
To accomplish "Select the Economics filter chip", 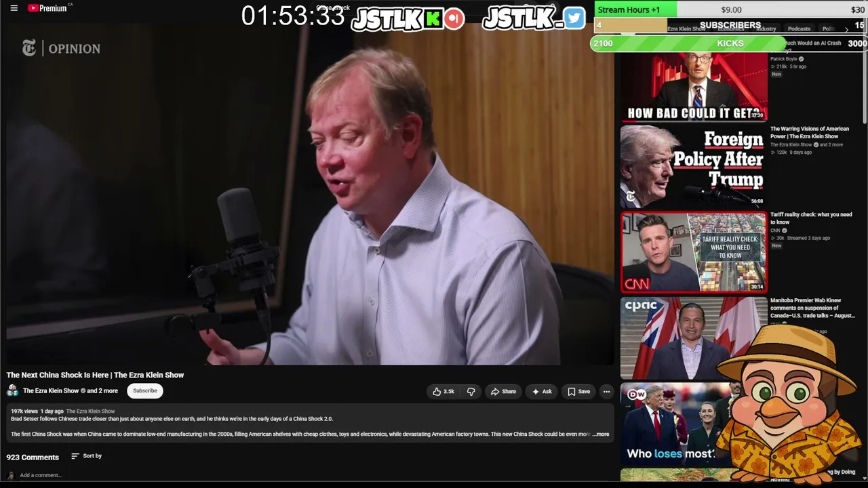I will click(x=731, y=28).
